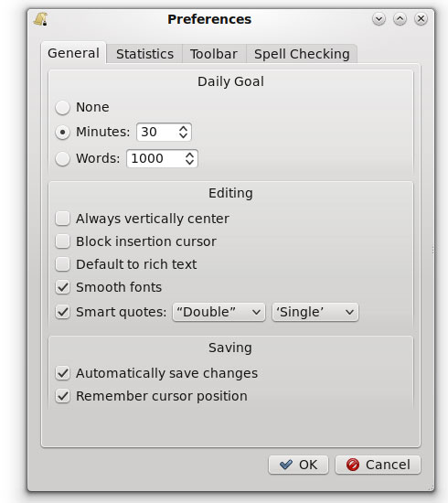The height and width of the screenshot is (503, 448).
Task: Click the maximize window arrow icon
Action: [400, 19]
